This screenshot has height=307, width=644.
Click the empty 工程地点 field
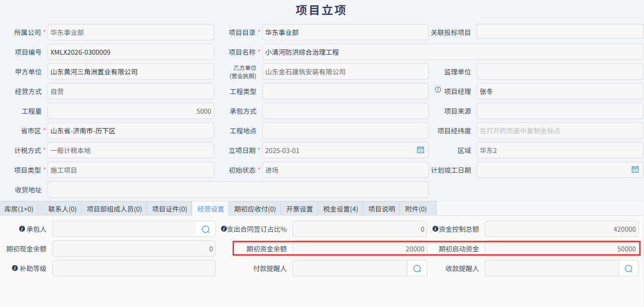(x=345, y=130)
